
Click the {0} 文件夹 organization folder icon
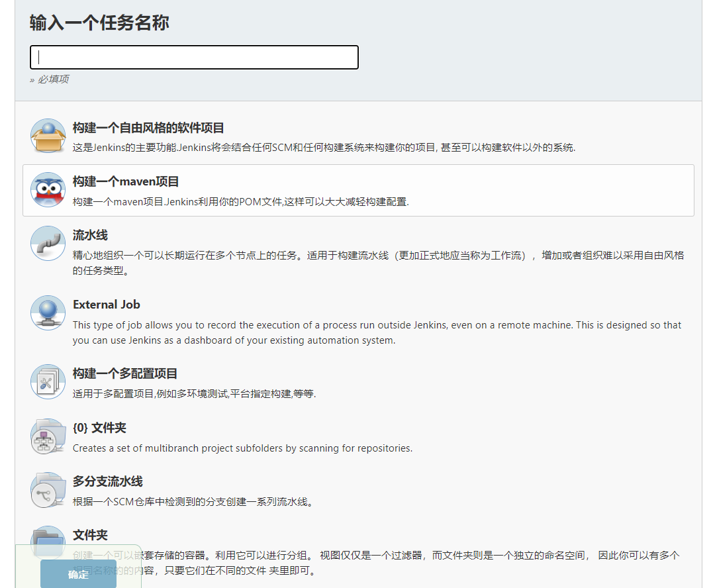tap(48, 436)
